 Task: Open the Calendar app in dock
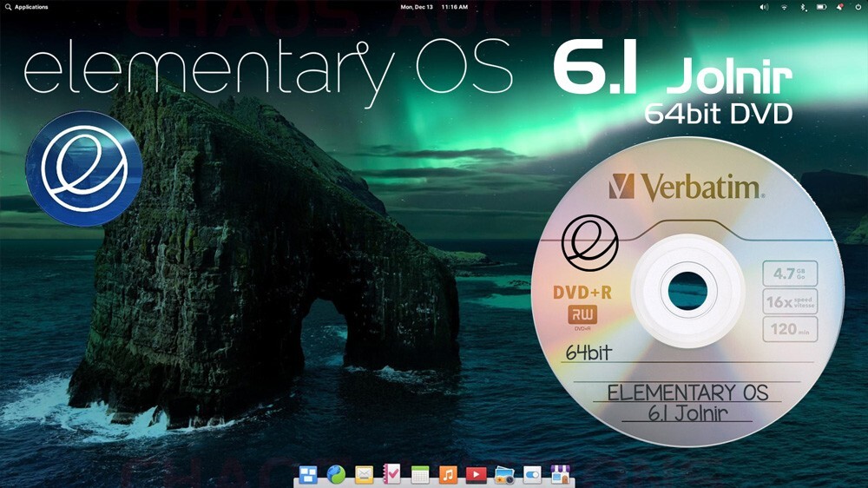tap(420, 475)
